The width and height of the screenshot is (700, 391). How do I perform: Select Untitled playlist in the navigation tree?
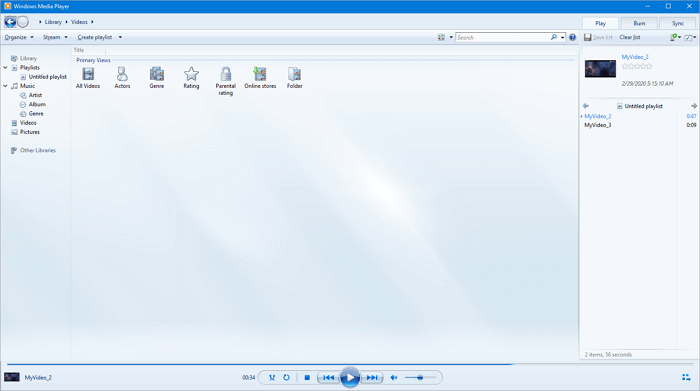43,77
